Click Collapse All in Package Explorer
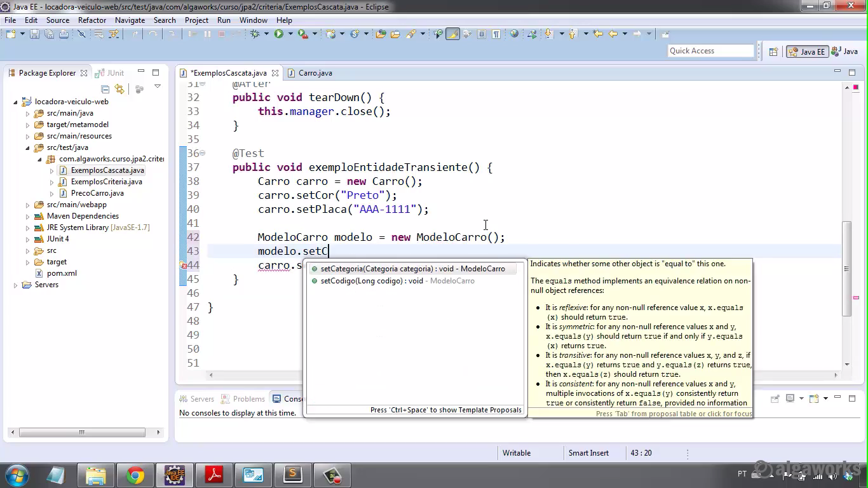 (x=105, y=89)
